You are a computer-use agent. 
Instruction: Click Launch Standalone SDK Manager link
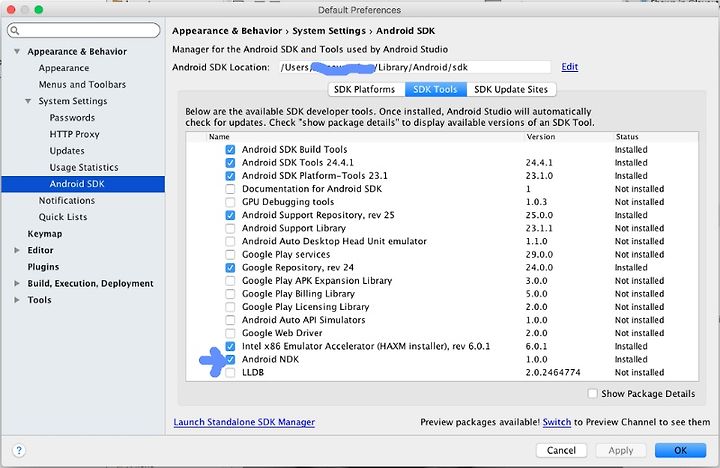[x=244, y=422]
